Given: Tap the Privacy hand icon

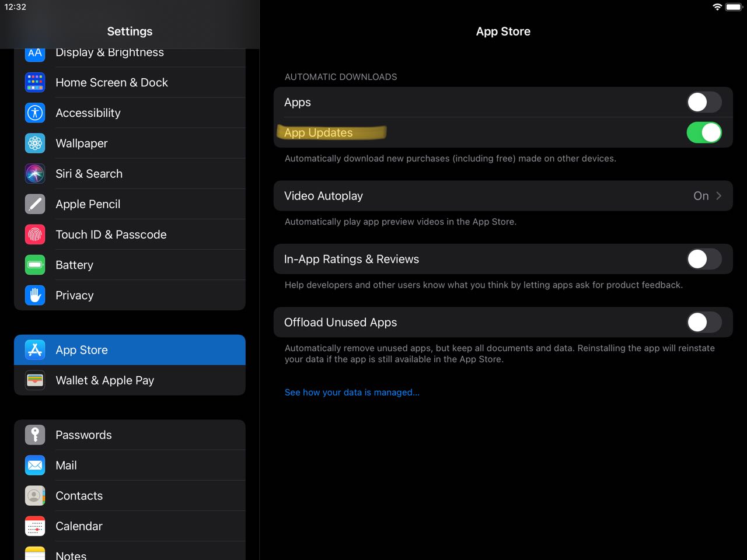Looking at the screenshot, I should click(x=35, y=295).
